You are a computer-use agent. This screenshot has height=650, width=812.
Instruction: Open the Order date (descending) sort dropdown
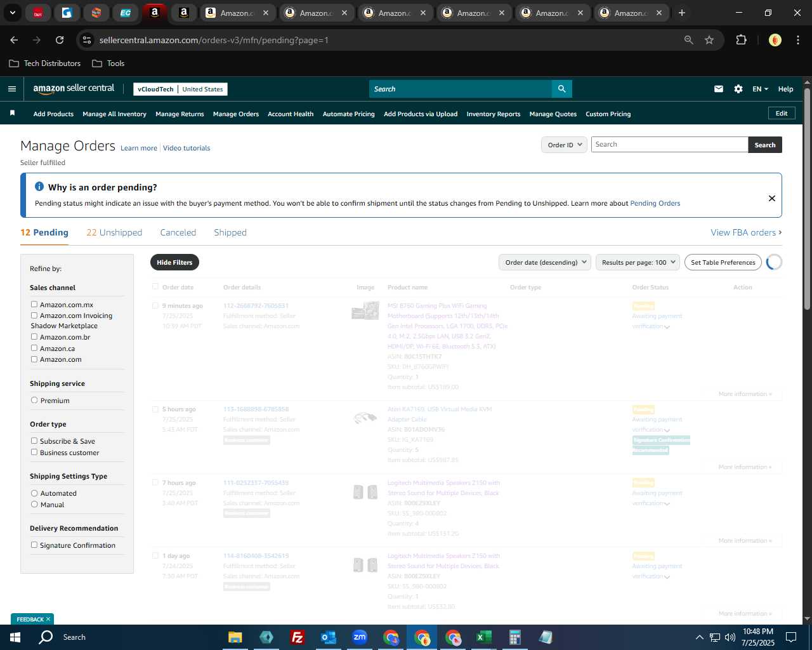(x=545, y=262)
